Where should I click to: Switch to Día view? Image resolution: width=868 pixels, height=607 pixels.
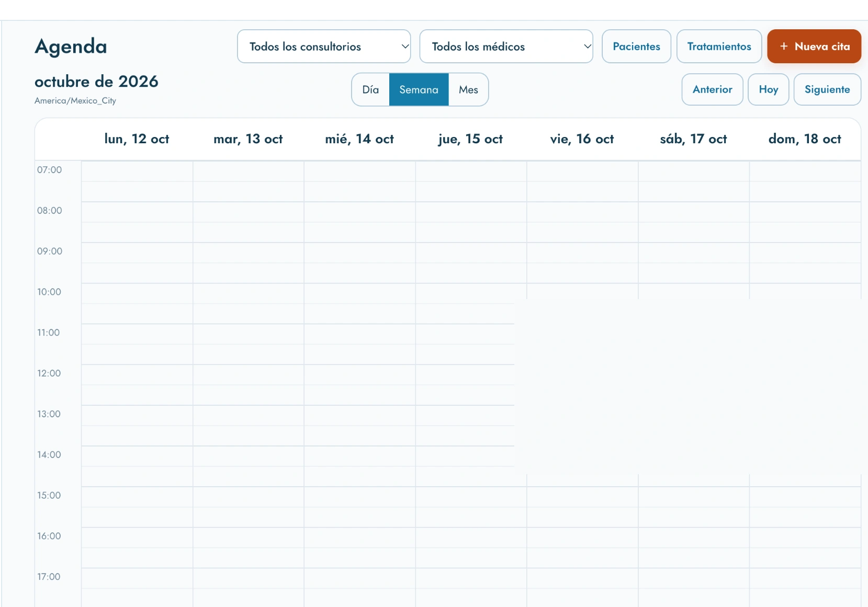point(370,90)
